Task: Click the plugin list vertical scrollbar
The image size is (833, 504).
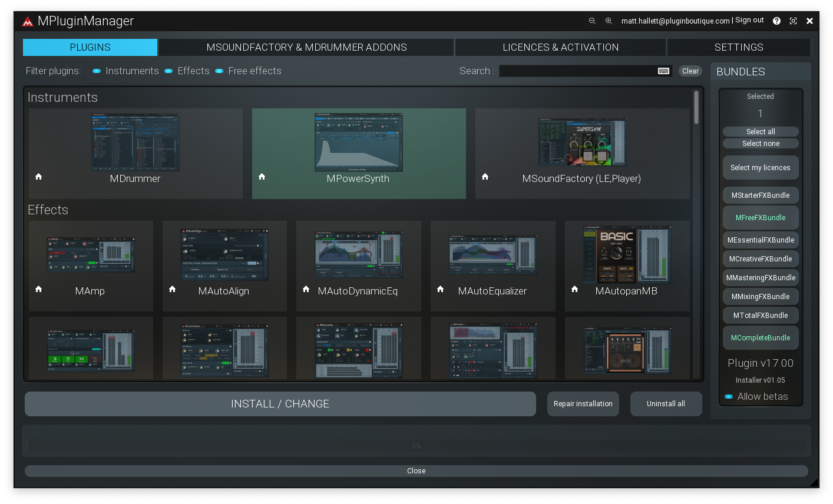Action: coord(696,107)
